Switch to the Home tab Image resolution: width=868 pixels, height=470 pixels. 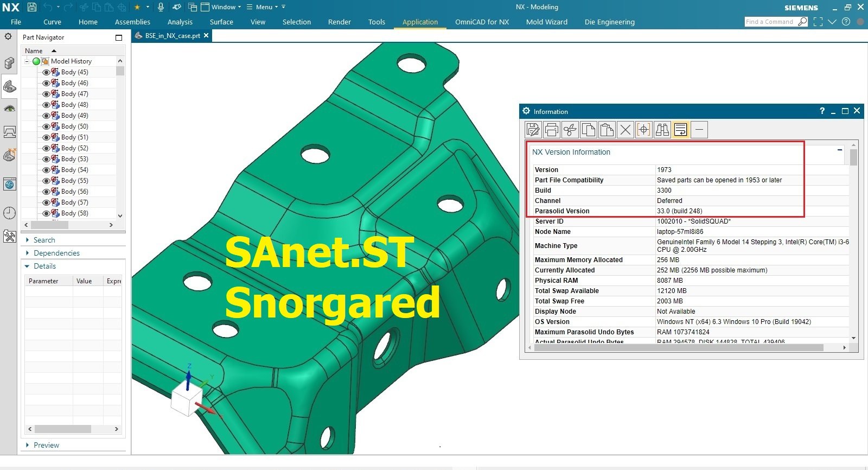(88, 22)
